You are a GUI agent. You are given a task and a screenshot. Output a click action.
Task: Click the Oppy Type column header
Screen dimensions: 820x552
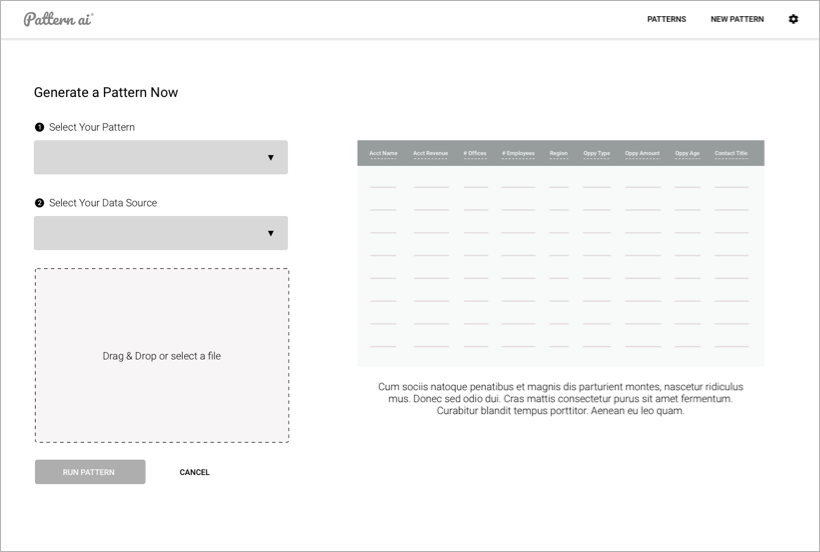click(x=596, y=154)
